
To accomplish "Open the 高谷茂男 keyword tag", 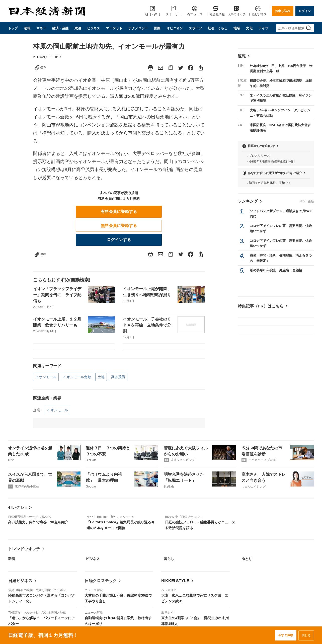I will 118,377.
